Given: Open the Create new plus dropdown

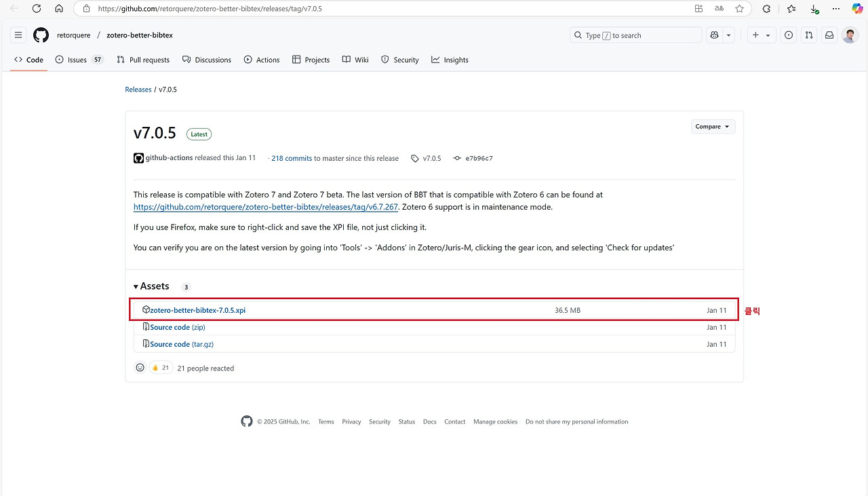Looking at the screenshot, I should [x=762, y=35].
